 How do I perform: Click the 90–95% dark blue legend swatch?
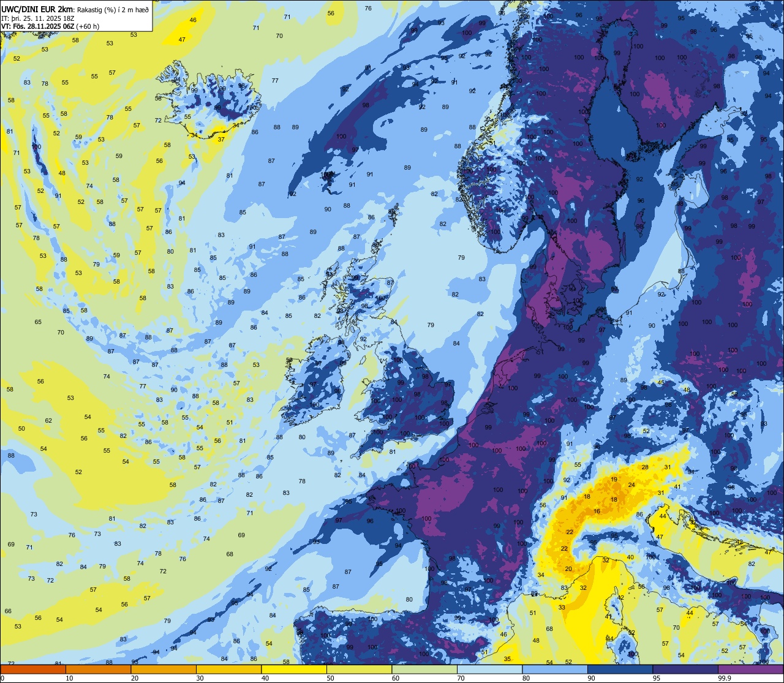(x=620, y=669)
